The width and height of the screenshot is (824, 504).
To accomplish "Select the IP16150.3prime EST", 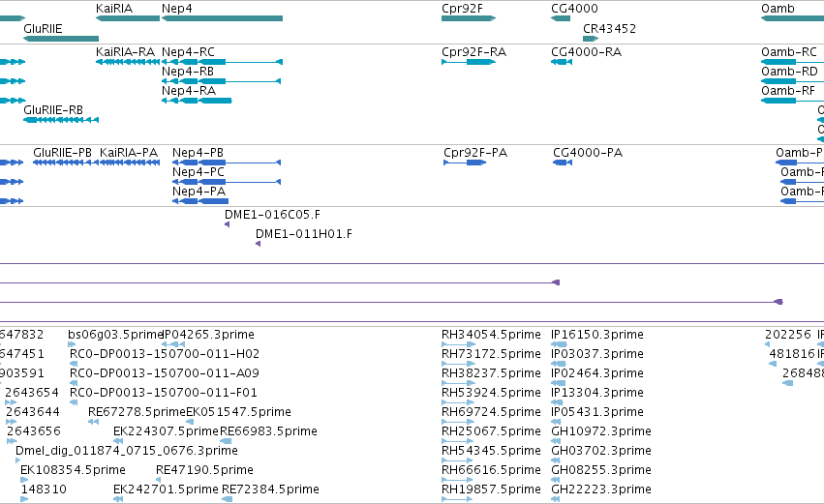I will 559,344.
